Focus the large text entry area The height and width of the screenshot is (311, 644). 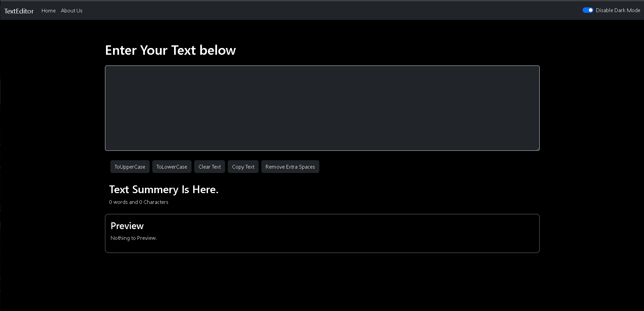point(322,108)
